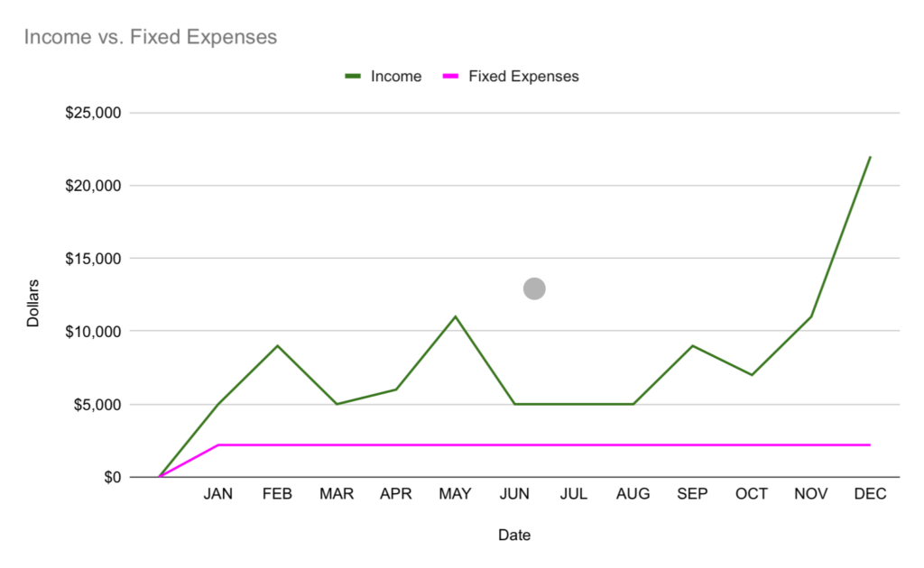The image size is (924, 568).
Task: Click the JAN label on the x-axis
Action: coord(218,494)
